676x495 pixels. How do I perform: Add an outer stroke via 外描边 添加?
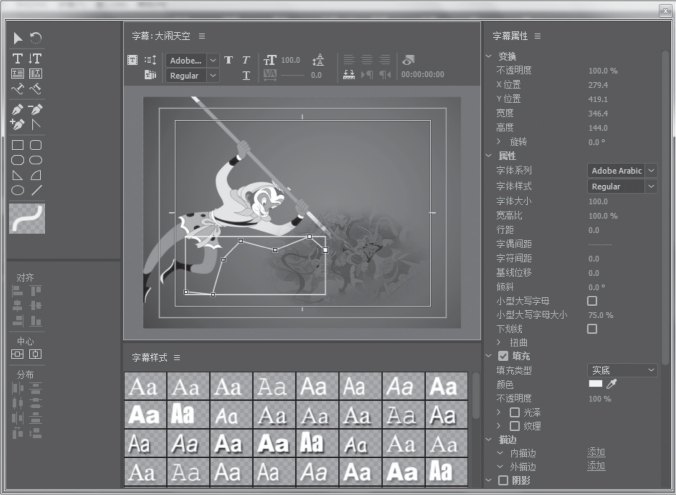point(596,466)
